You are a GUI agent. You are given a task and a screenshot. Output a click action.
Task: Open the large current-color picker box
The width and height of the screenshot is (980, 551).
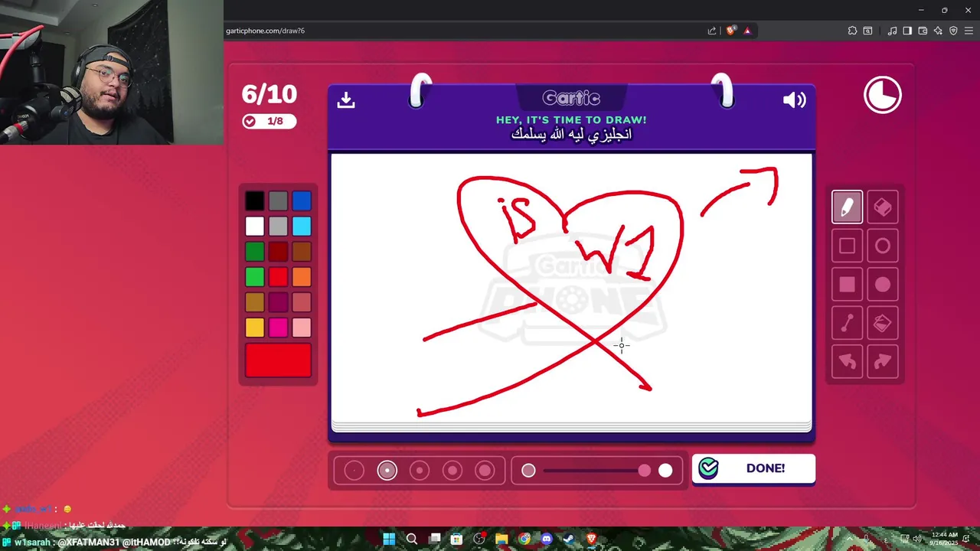click(x=278, y=360)
